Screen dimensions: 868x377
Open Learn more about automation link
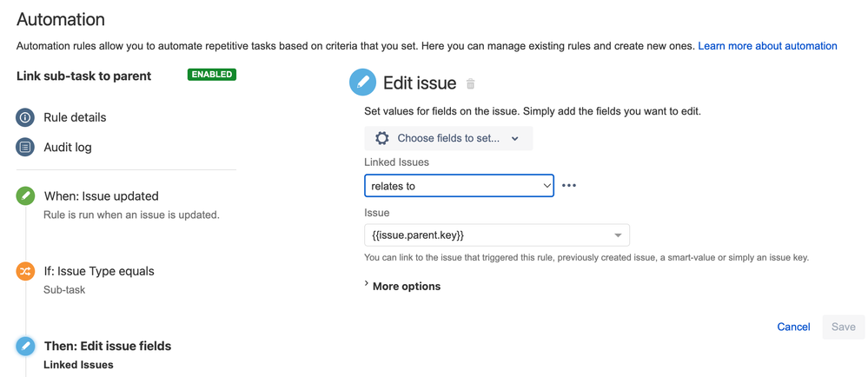(x=767, y=46)
